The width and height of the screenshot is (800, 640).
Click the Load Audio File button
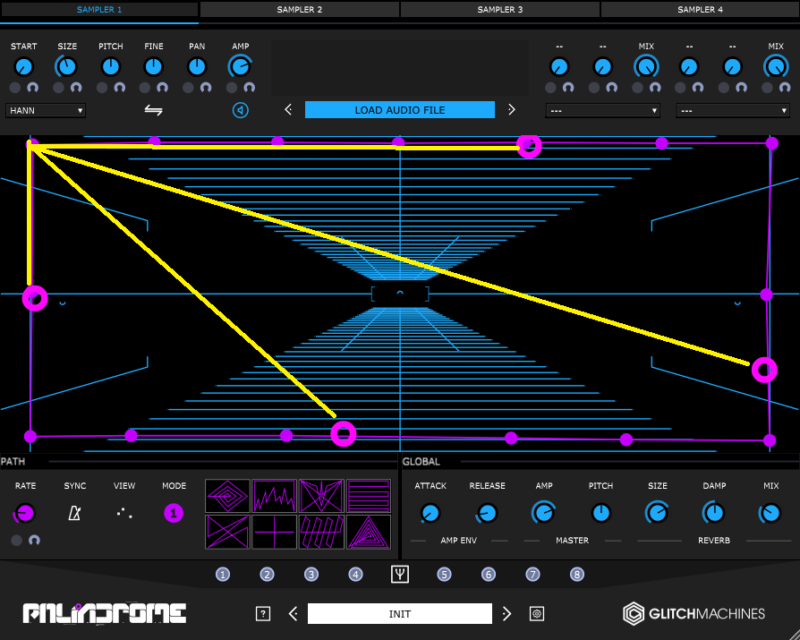399,110
